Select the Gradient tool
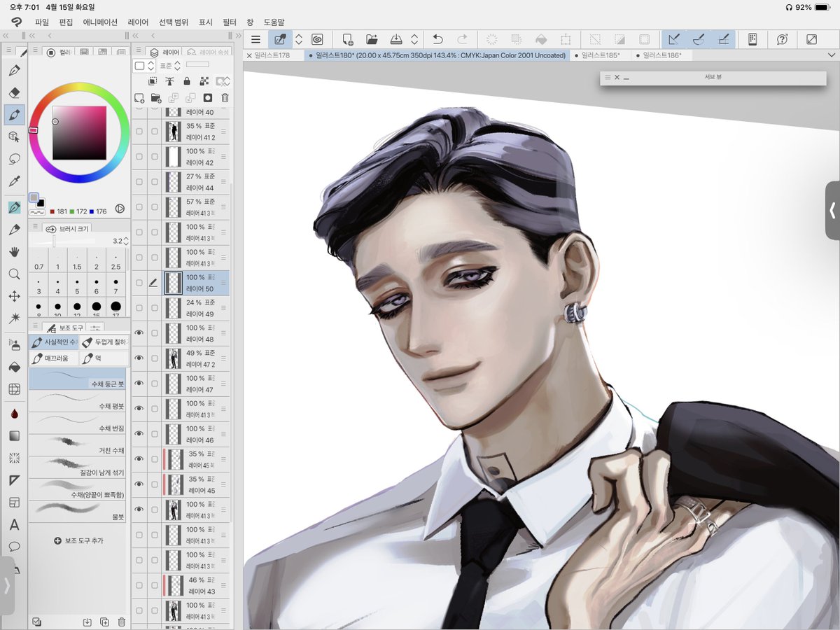Screen dimensions: 840x630 14,435
